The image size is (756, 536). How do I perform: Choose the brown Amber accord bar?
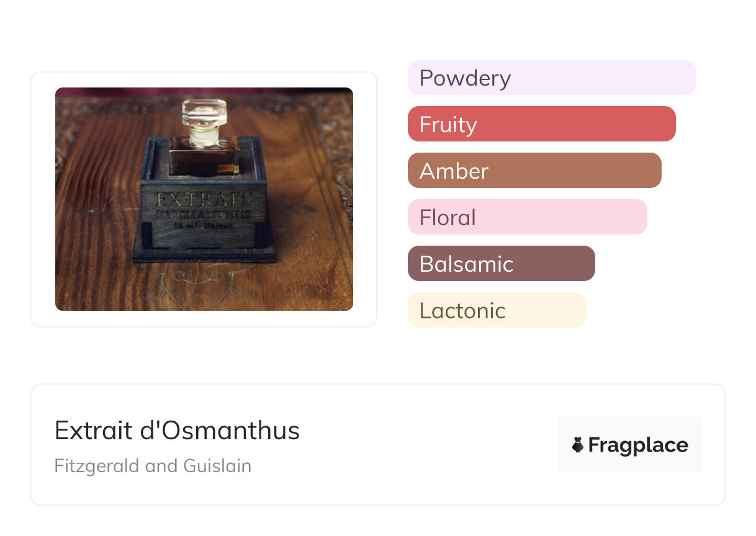(534, 171)
